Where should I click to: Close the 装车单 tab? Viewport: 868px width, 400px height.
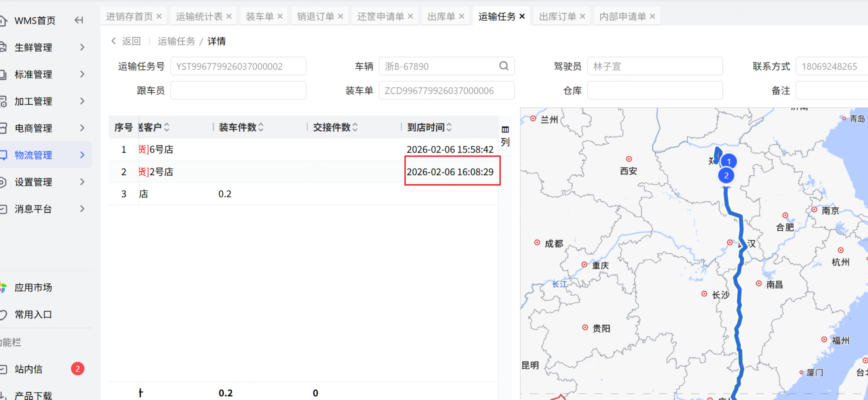[280, 16]
